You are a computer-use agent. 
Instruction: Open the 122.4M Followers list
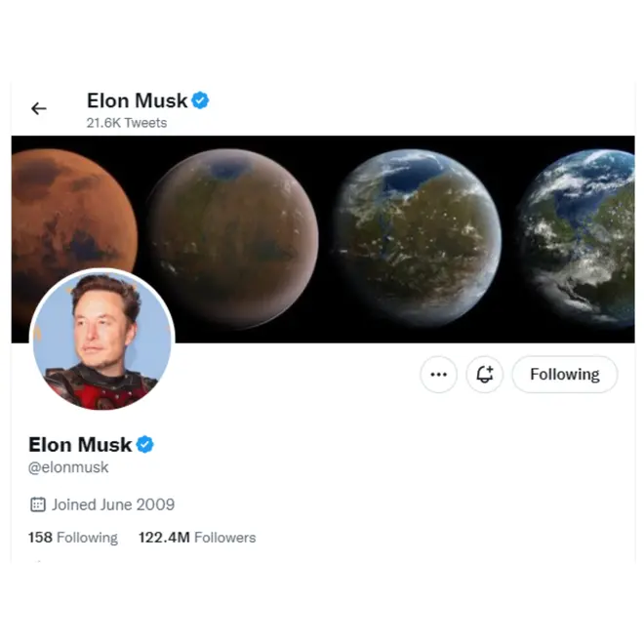click(197, 538)
